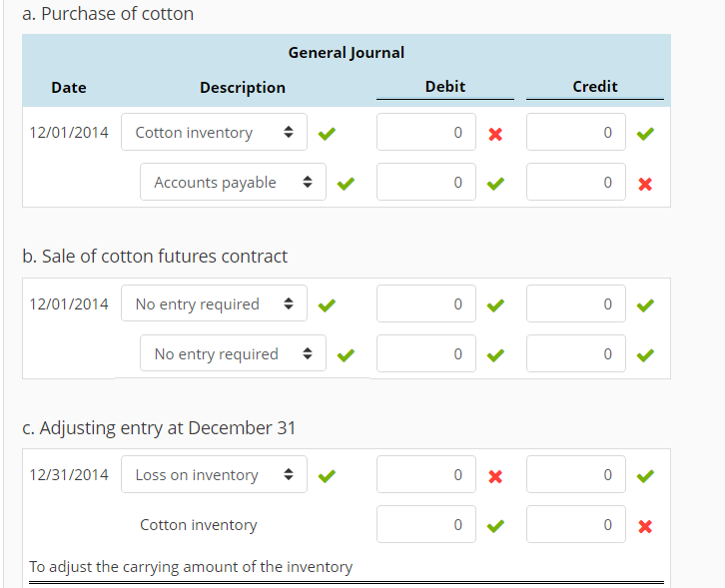This screenshot has height=588, width=725.
Task: Click credit field in Loss on inventory row
Action: click(576, 475)
